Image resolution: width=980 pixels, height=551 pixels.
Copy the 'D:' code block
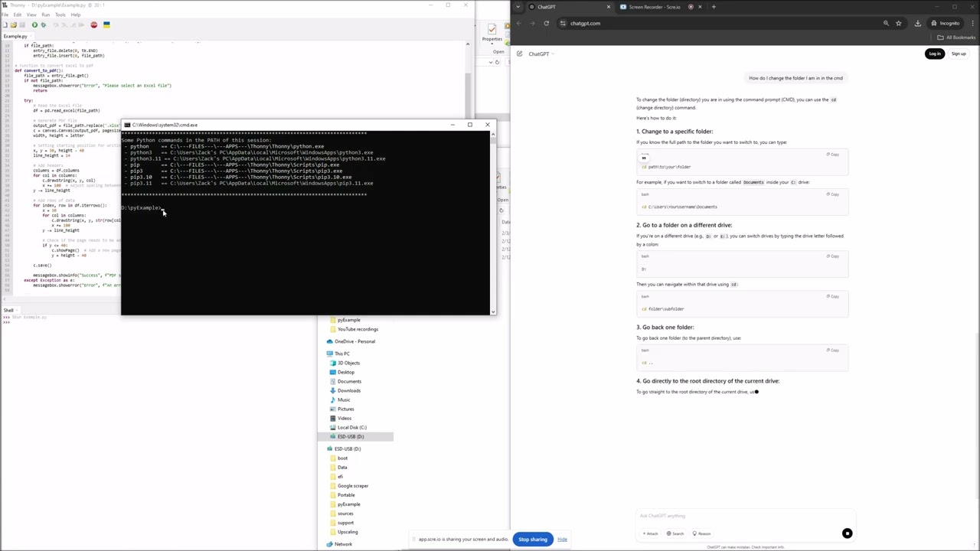833,256
